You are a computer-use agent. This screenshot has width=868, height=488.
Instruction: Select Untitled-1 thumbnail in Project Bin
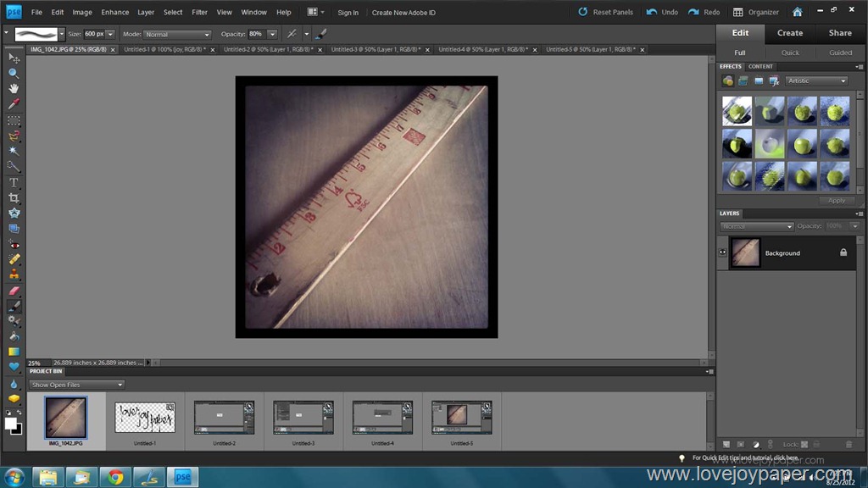point(145,419)
